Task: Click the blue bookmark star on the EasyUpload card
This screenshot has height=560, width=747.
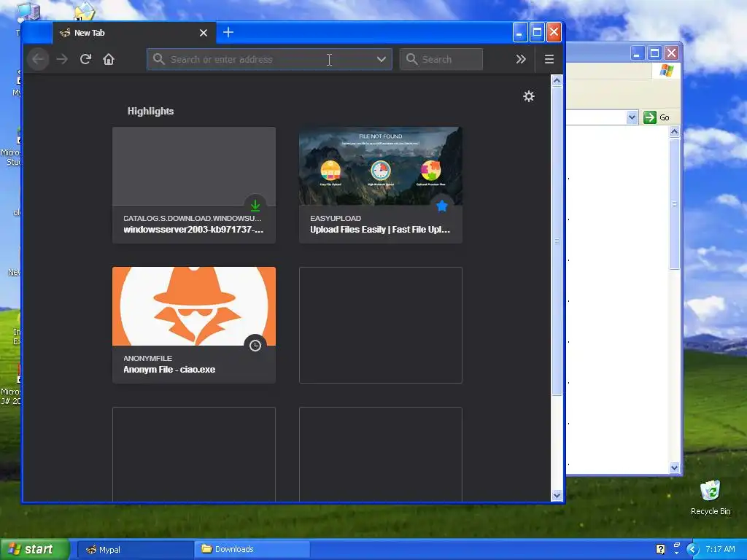Action: coord(441,206)
